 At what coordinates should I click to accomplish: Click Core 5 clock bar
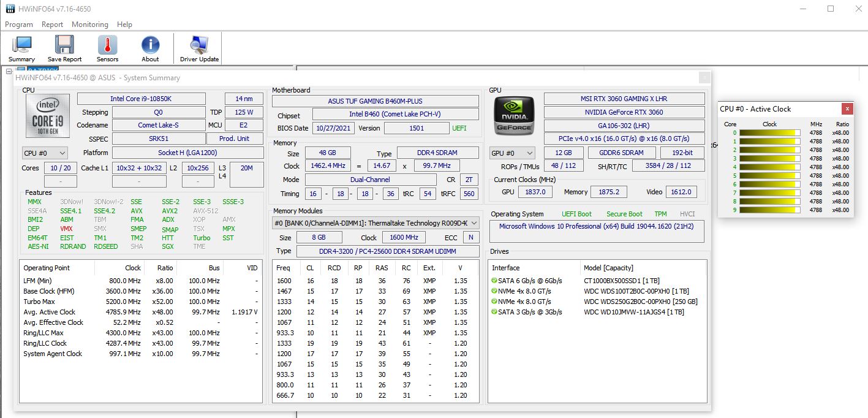click(770, 175)
